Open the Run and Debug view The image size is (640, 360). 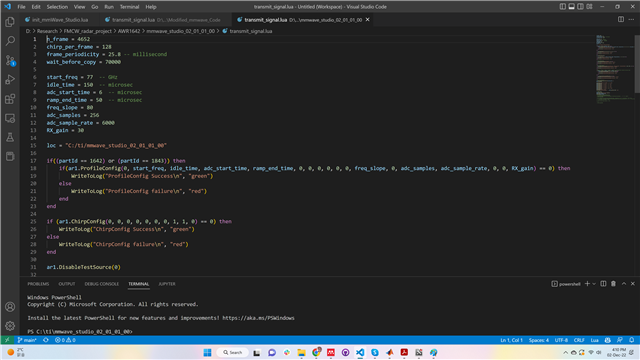pyautogui.click(x=10, y=80)
